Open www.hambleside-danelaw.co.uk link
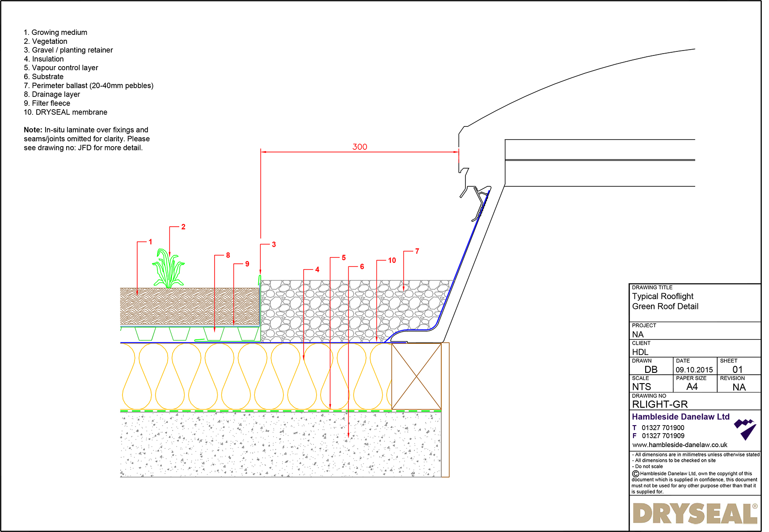Image resolution: width=769 pixels, height=532 pixels. [680, 445]
